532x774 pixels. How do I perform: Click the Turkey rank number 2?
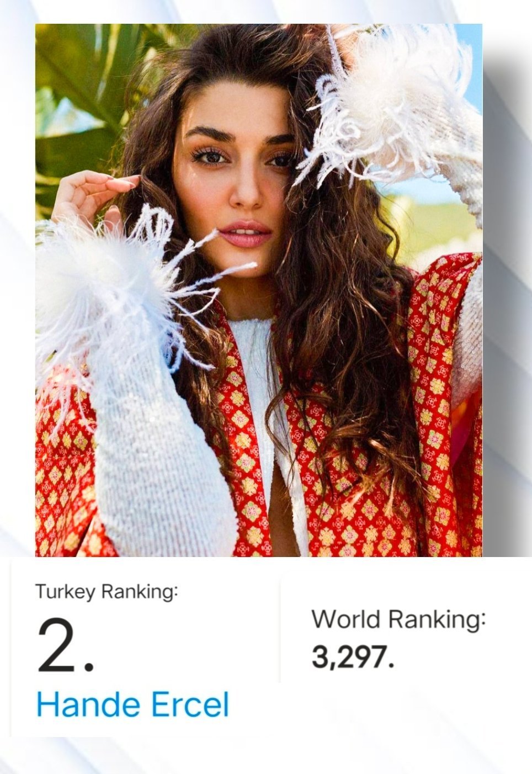[x=65, y=646]
